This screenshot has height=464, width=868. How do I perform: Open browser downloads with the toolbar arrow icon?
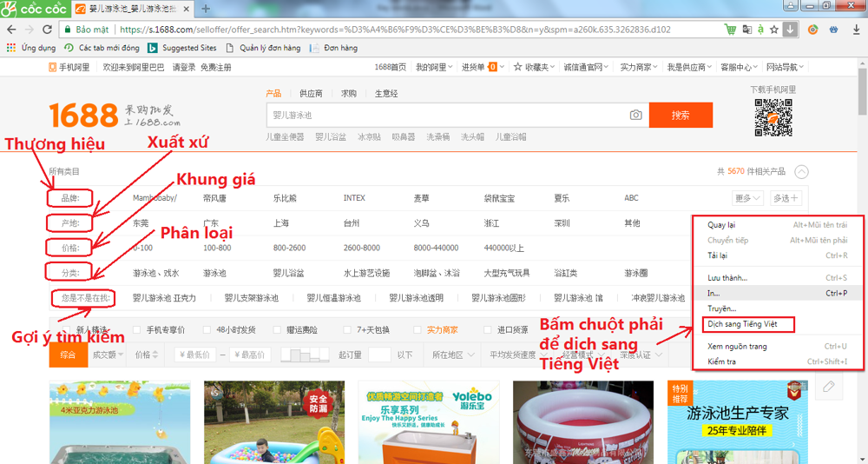click(x=857, y=30)
